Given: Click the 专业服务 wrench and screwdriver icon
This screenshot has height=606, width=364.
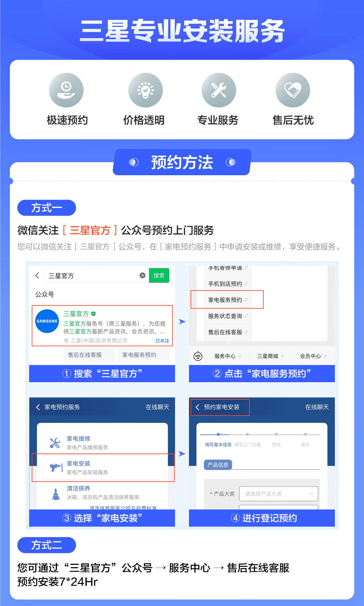Looking at the screenshot, I should tap(219, 90).
